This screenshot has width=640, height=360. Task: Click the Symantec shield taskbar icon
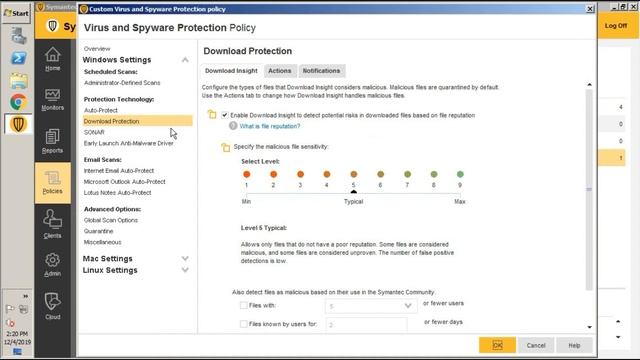[x=18, y=124]
